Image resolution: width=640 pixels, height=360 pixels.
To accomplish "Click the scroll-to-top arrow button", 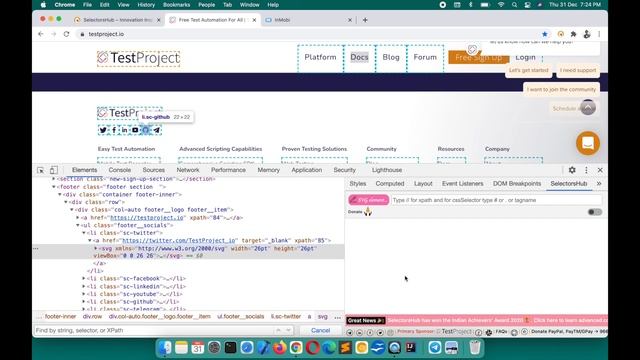I will [x=588, y=107].
